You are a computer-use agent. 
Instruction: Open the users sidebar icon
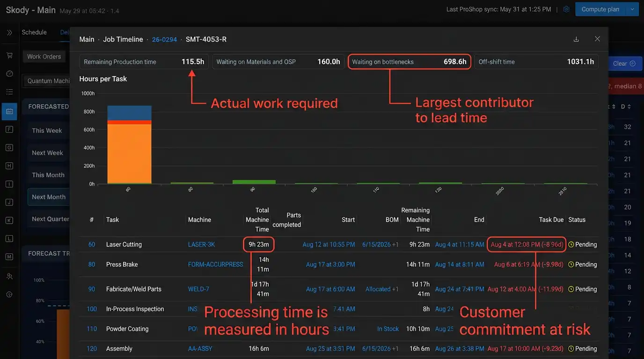coord(9,276)
